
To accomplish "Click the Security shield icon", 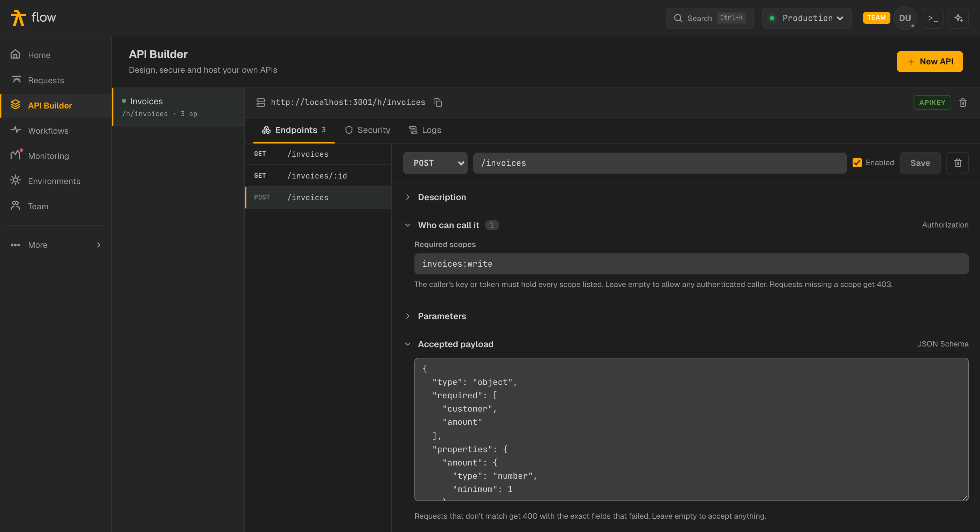I will (x=349, y=130).
